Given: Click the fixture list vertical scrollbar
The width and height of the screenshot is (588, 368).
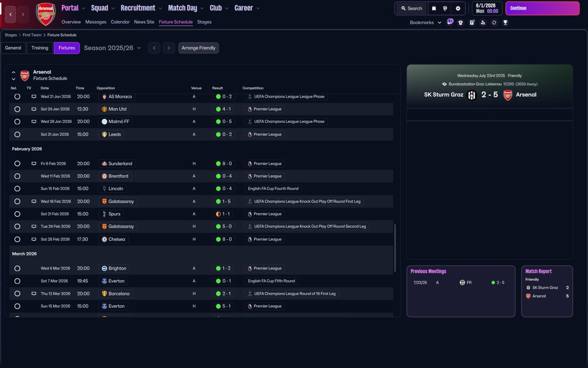Looking at the screenshot, I should point(395,248).
